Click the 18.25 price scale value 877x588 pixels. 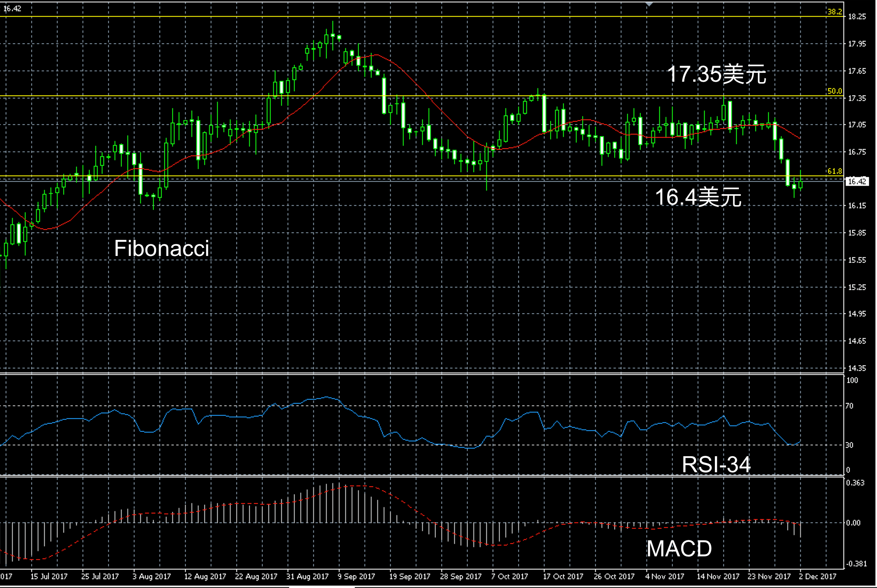857,16
